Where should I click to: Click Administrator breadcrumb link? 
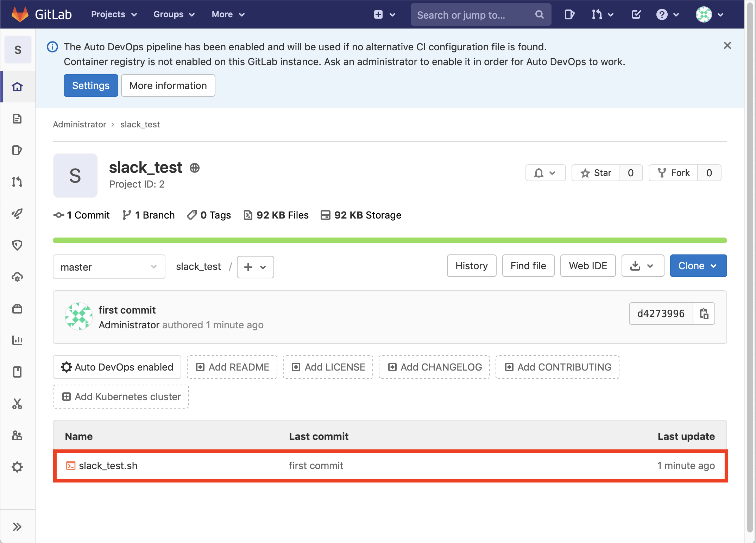pos(80,124)
